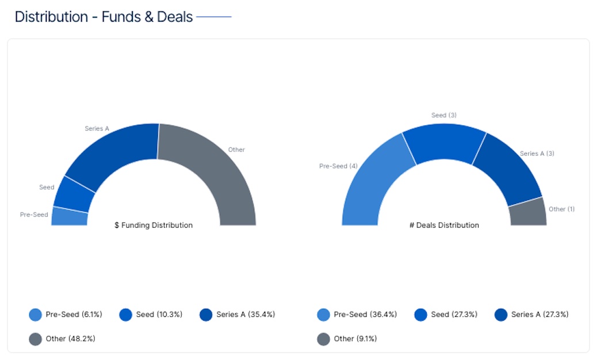Viewport: 604px width, 364px height.
Task: Select Other (1) slice in deals chart
Action: point(527,213)
